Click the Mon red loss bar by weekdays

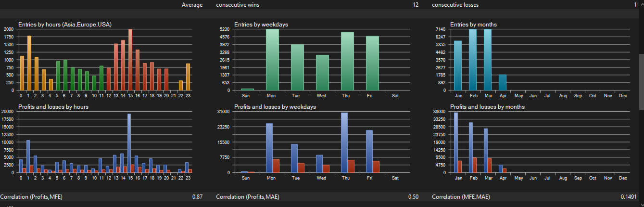point(276,166)
